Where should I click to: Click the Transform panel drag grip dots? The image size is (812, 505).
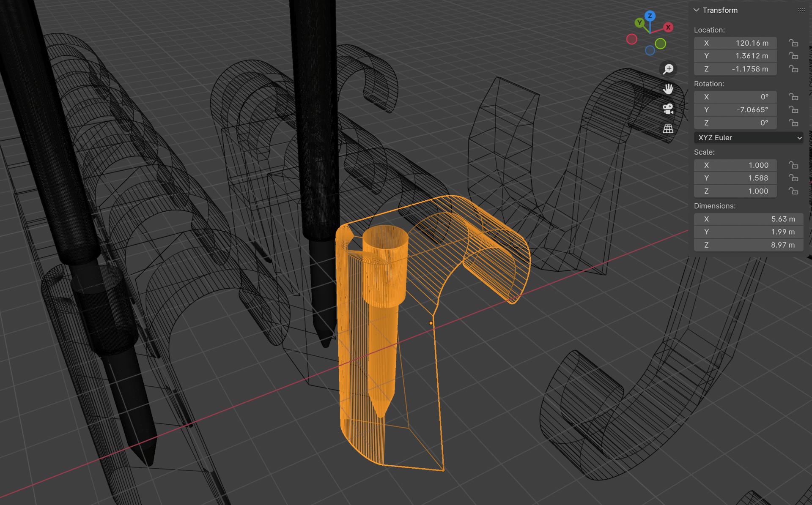[x=801, y=10]
